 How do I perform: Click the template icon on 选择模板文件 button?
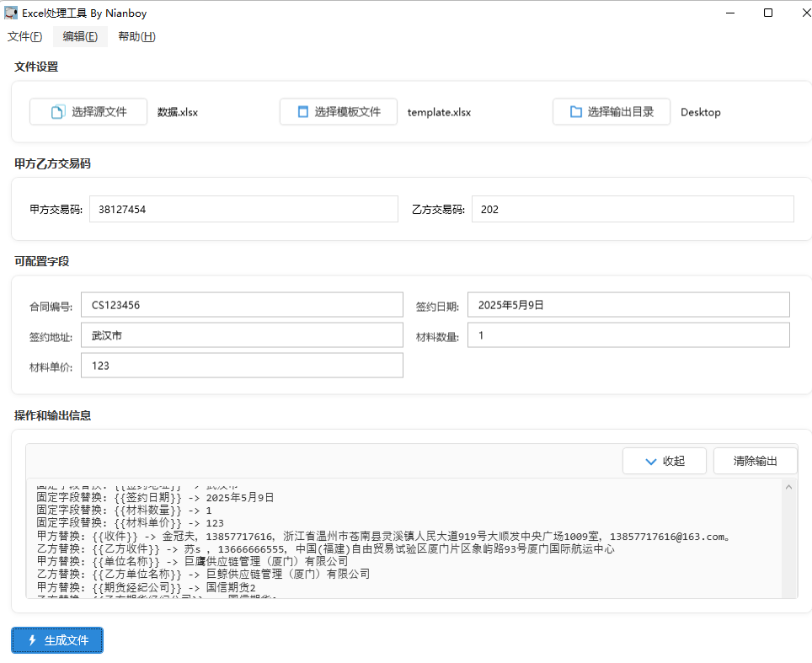pyautogui.click(x=303, y=112)
